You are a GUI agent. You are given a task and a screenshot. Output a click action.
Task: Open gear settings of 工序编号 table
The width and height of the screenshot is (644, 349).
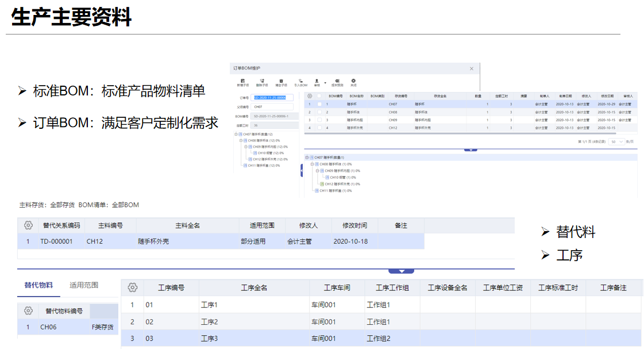[132, 287]
